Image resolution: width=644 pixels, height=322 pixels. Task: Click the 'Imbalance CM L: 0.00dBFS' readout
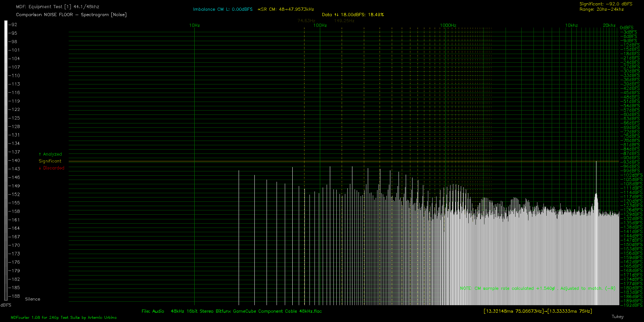coord(223,9)
